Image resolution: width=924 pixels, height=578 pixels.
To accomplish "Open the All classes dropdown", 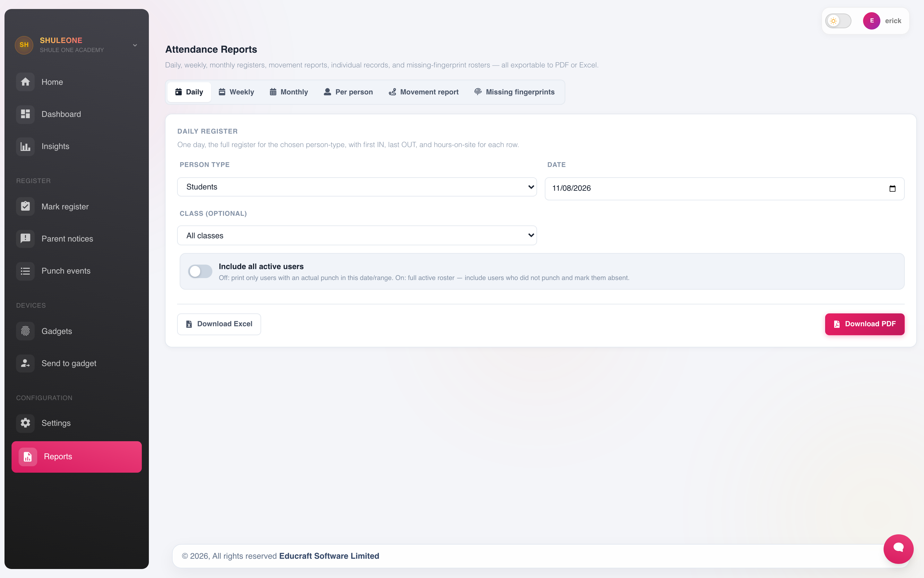I will click(x=357, y=235).
